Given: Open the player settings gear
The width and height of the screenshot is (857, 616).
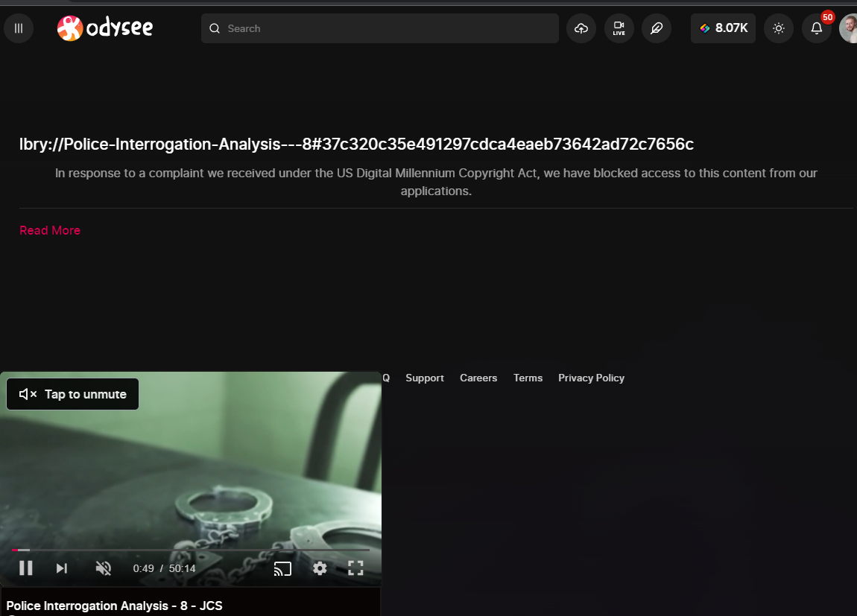Looking at the screenshot, I should [320, 568].
